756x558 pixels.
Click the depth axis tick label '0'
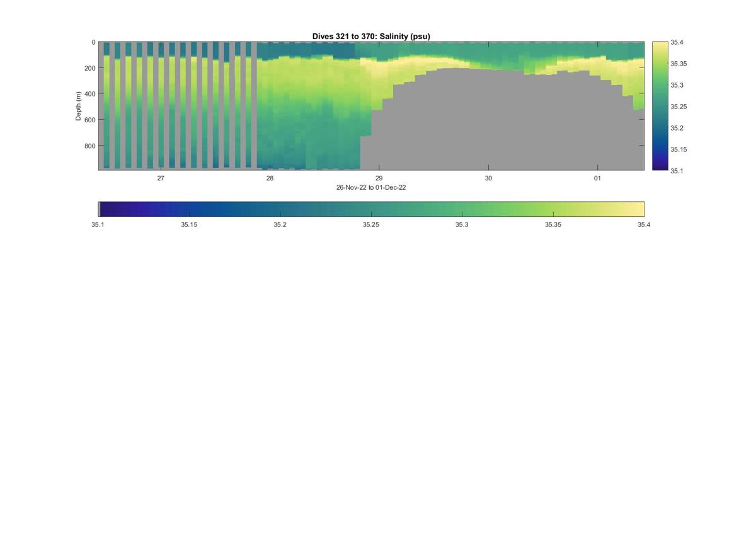tap(94, 42)
